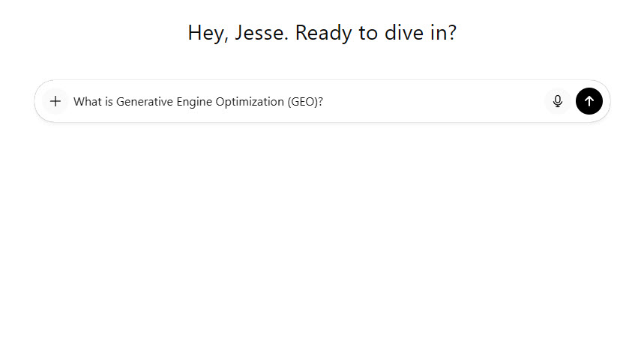Hit the plus button left of the prompt
This screenshot has height=361, width=644.
[55, 101]
